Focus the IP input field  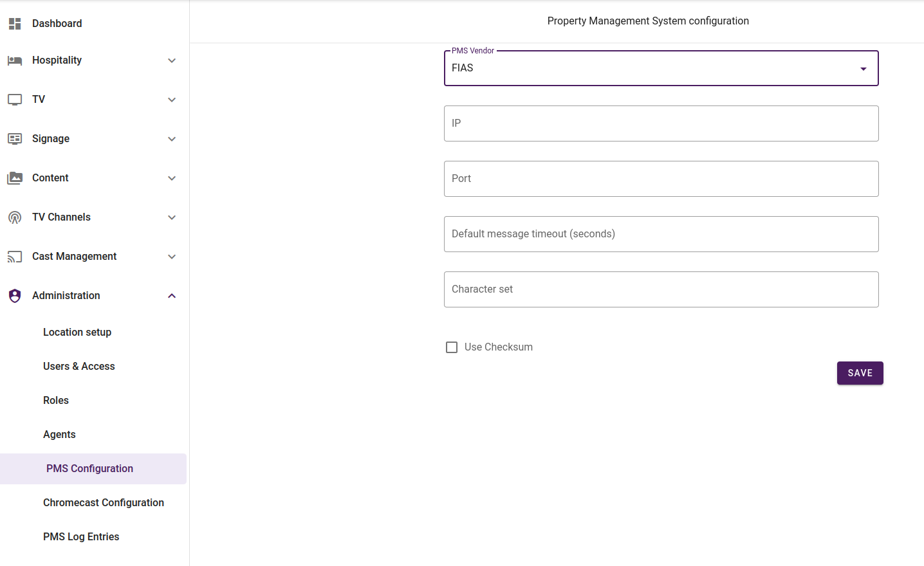coord(661,123)
